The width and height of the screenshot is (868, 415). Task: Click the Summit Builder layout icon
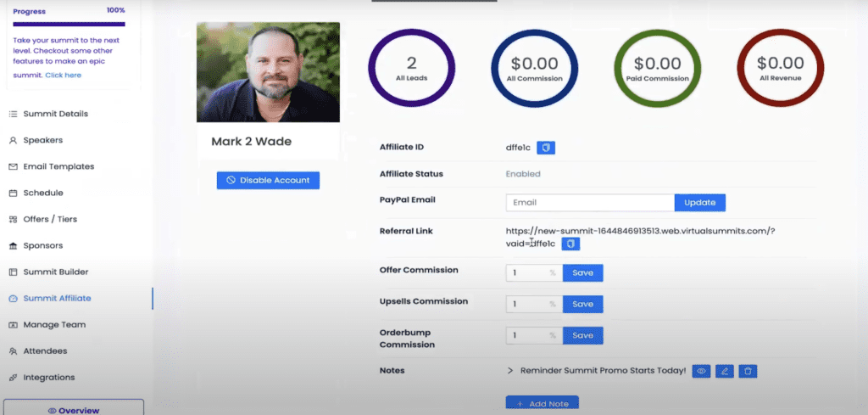[x=14, y=272]
